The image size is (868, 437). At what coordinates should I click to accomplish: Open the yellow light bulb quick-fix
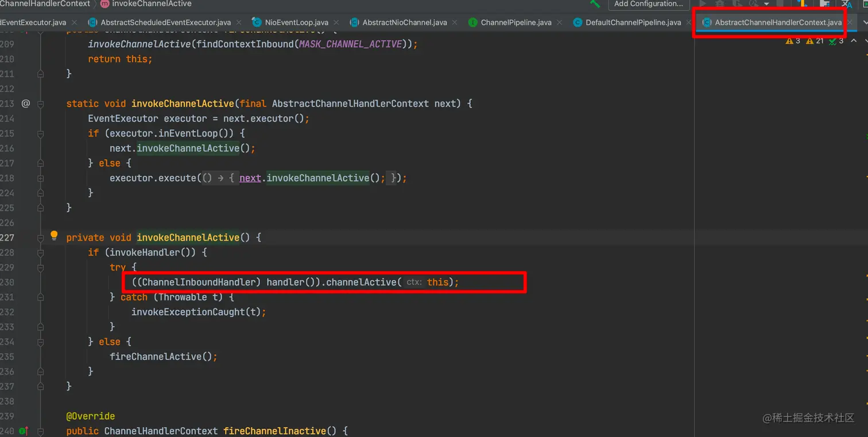pos(54,235)
